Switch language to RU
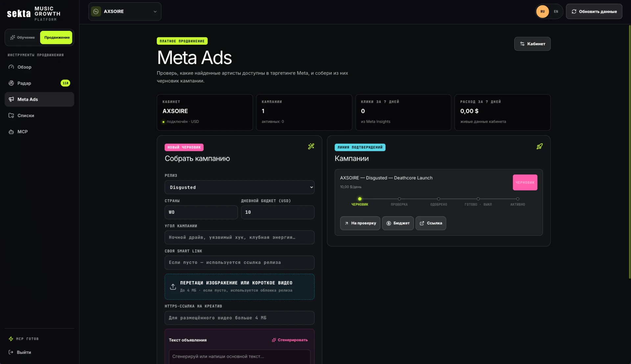Viewport: 631px width, 364px height. pyautogui.click(x=543, y=11)
